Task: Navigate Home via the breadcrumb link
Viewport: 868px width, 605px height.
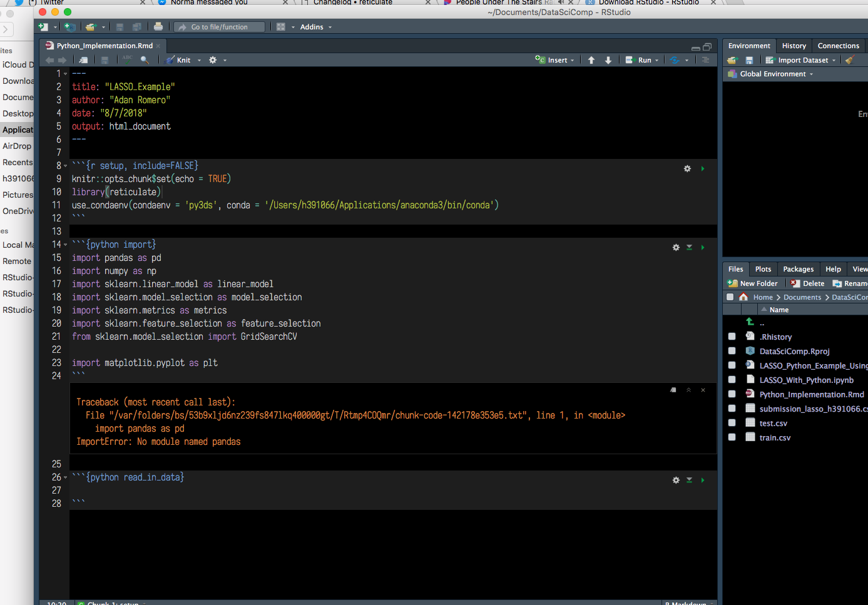Action: [x=763, y=297]
